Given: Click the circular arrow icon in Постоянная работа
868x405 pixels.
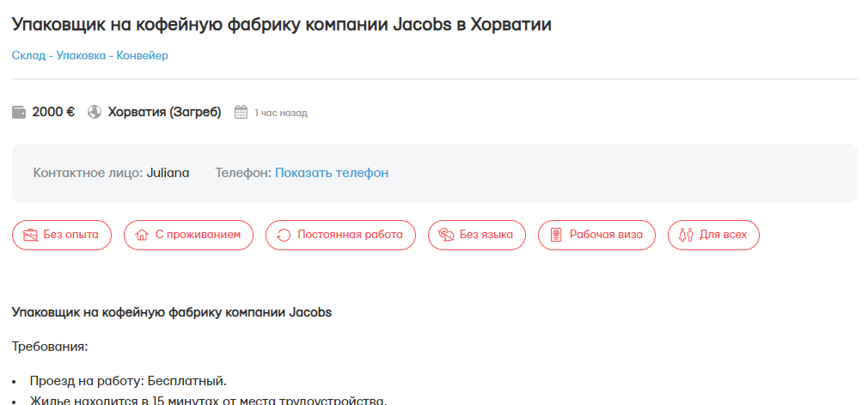Looking at the screenshot, I should point(284,235).
